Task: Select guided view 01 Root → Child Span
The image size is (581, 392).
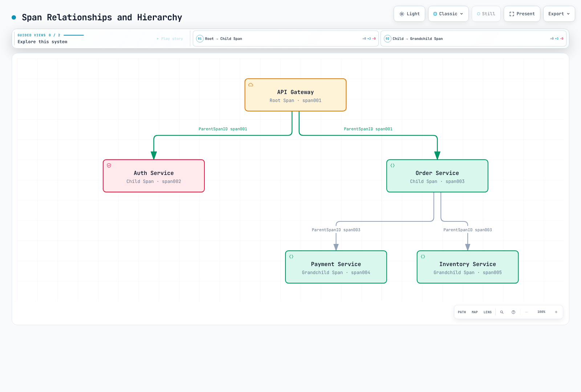Action: click(x=286, y=38)
